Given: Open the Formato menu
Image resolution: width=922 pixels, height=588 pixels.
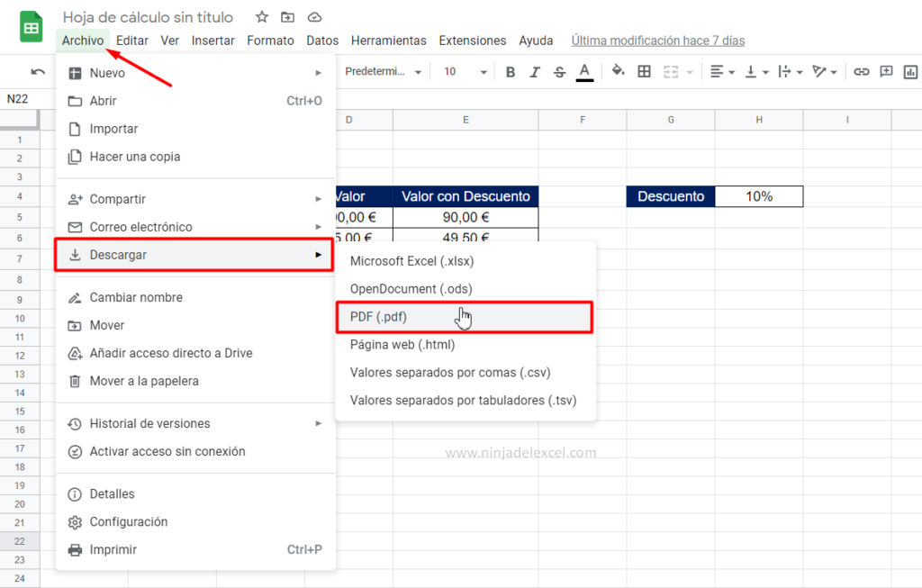Looking at the screenshot, I should (270, 40).
